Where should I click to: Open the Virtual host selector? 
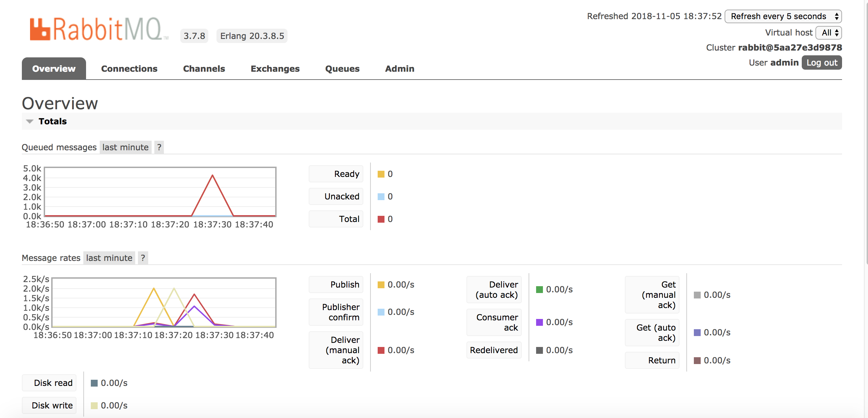pos(829,33)
